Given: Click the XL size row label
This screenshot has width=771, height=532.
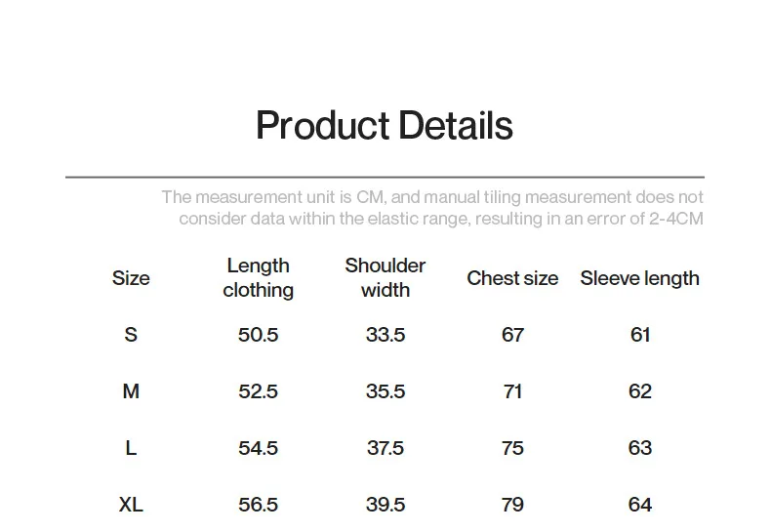Looking at the screenshot, I should 131,505.
